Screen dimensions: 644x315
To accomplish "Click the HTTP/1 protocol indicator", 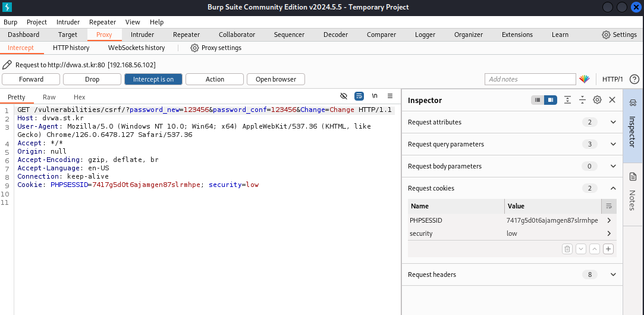I will 612,79.
